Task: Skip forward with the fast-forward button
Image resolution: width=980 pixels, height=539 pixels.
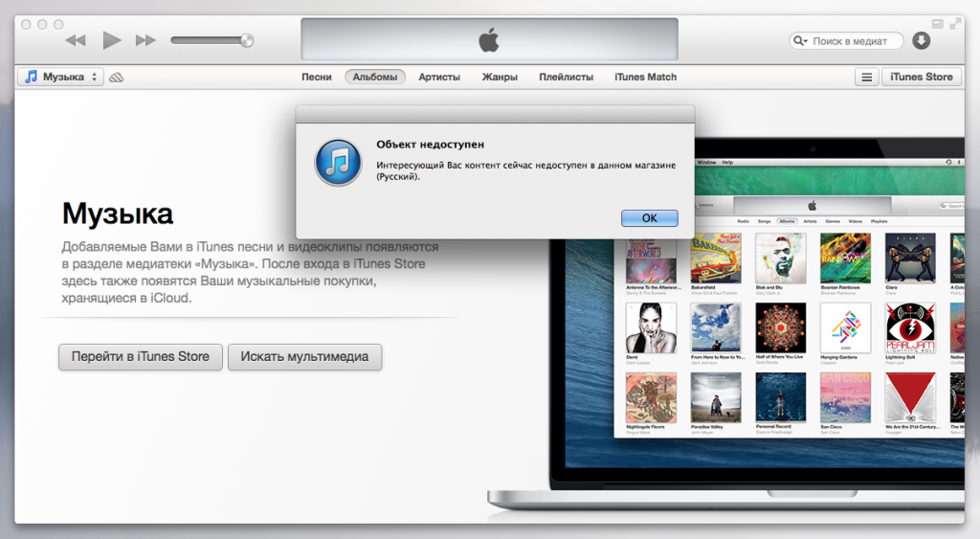Action: [x=145, y=40]
